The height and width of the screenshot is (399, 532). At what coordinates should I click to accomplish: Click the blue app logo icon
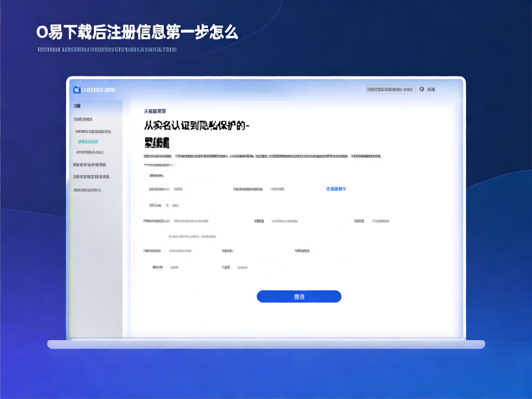click(x=77, y=89)
